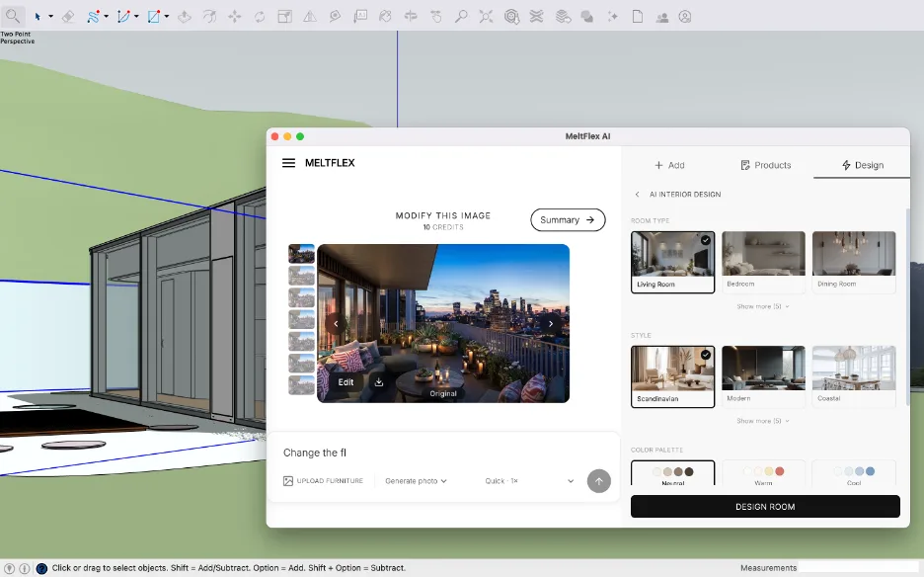Pick the Tape Measure tool

(x=335, y=17)
